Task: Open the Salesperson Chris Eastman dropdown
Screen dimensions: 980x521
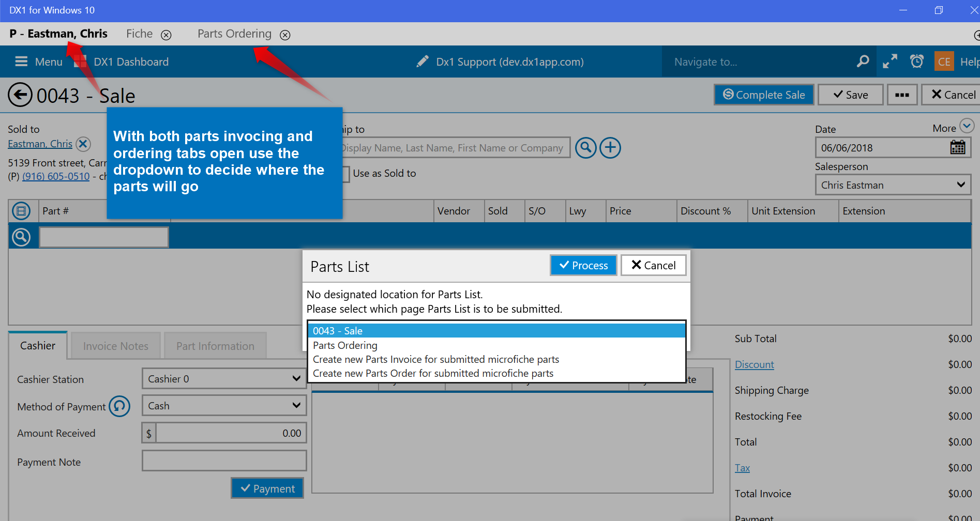Action: pyautogui.click(x=893, y=185)
